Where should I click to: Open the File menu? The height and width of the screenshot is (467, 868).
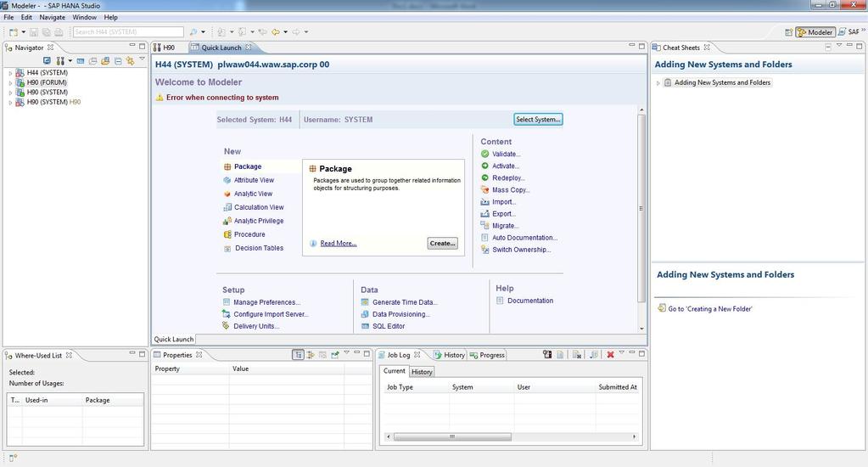(x=8, y=17)
